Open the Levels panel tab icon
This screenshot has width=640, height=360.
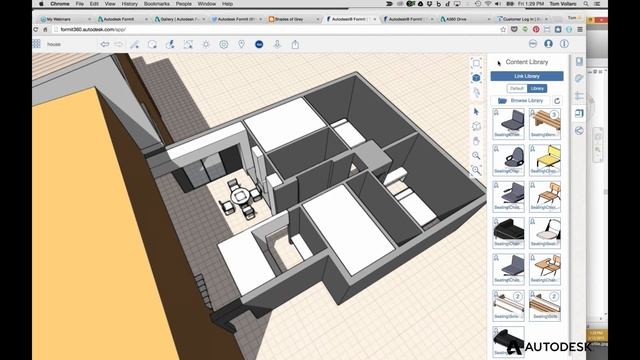[x=579, y=96]
